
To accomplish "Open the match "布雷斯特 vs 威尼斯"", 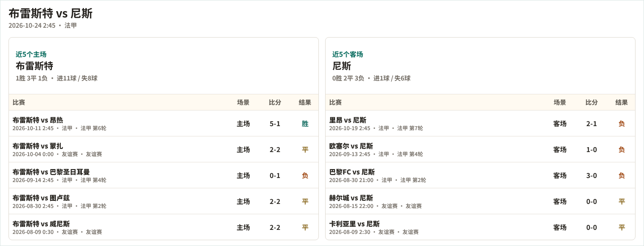I will pos(41,224).
